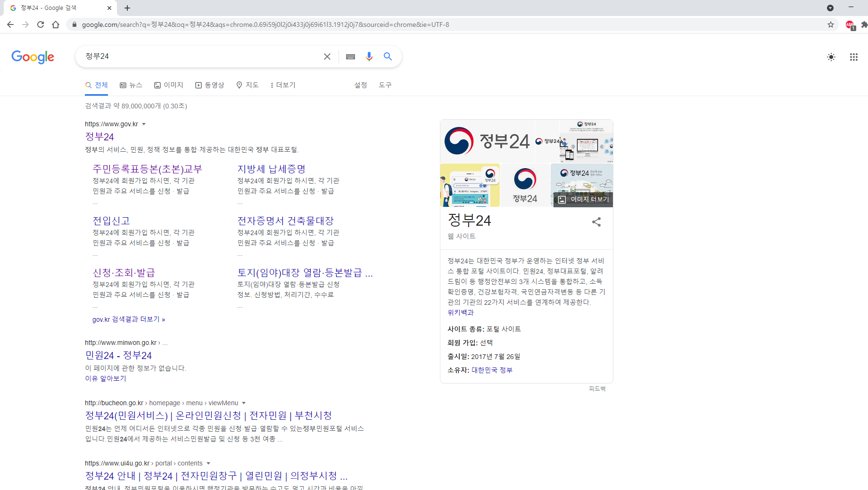Open 설정 search settings
The width and height of the screenshot is (868, 490).
point(361,85)
